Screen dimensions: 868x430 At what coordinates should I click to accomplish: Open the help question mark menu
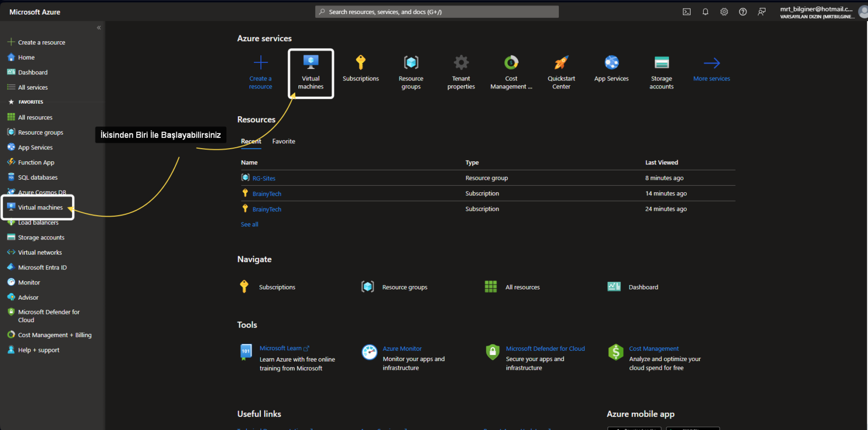click(x=743, y=12)
